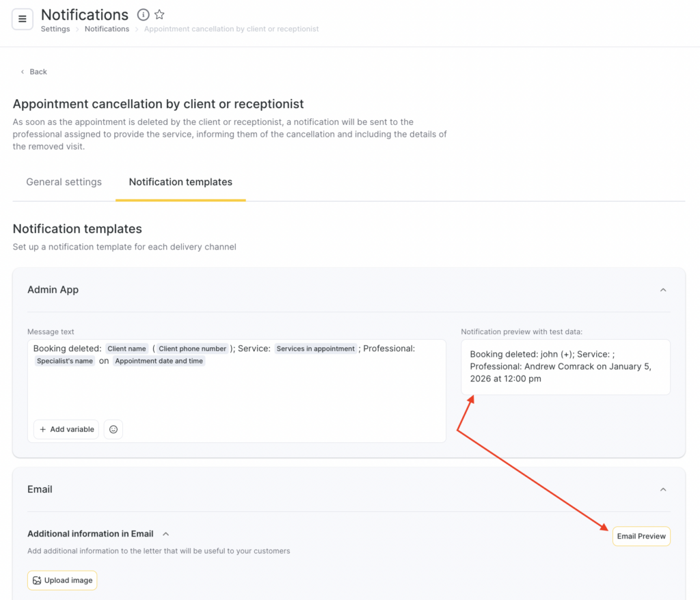The width and height of the screenshot is (700, 600).
Task: Star the Notifications page as favorite
Action: click(159, 14)
